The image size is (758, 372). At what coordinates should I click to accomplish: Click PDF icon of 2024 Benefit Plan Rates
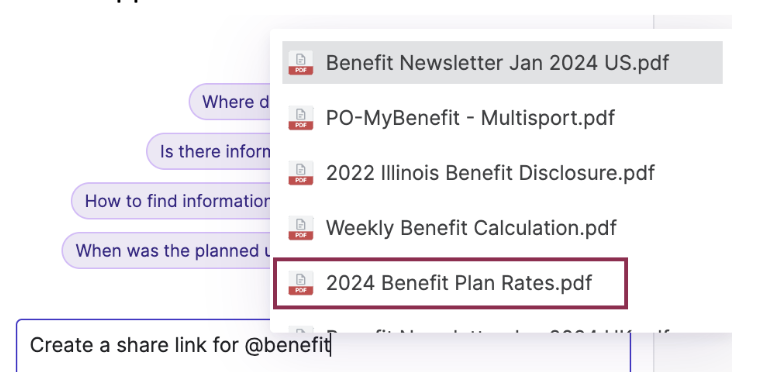(x=301, y=283)
